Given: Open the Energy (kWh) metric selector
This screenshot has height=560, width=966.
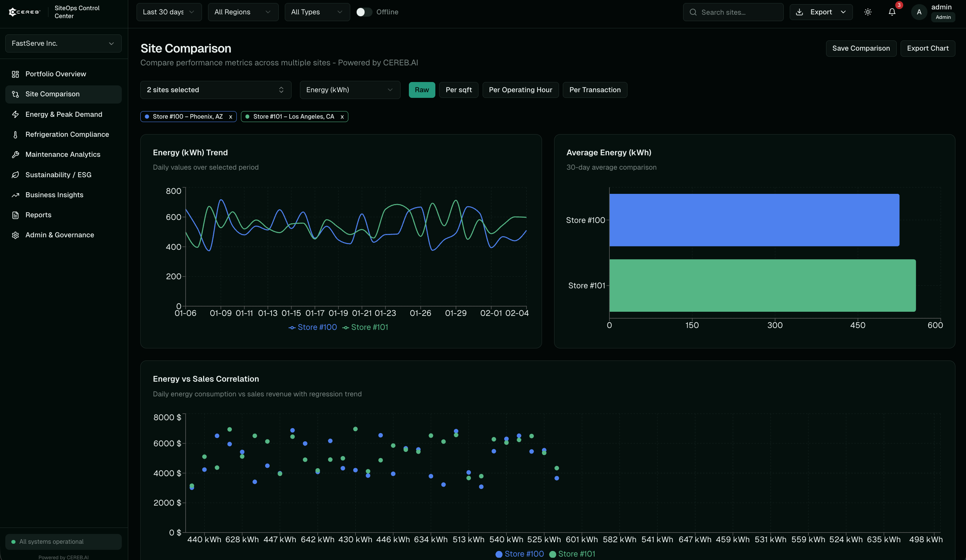Looking at the screenshot, I should (x=349, y=90).
